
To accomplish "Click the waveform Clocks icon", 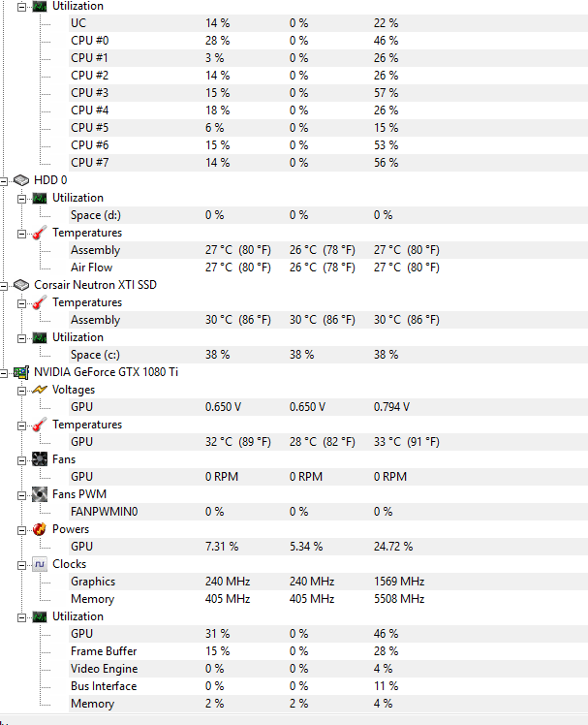I will pyautogui.click(x=40, y=564).
